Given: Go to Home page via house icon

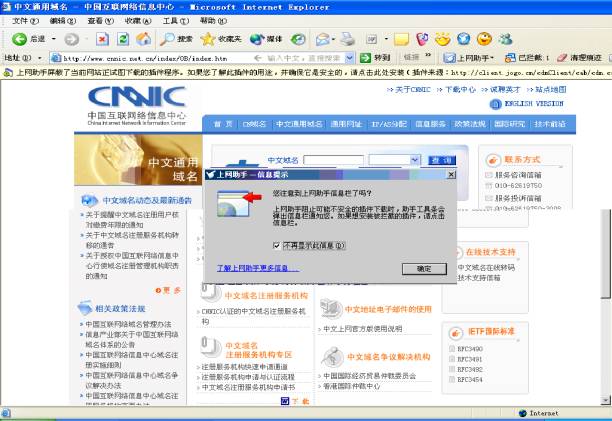Looking at the screenshot, I should point(143,39).
